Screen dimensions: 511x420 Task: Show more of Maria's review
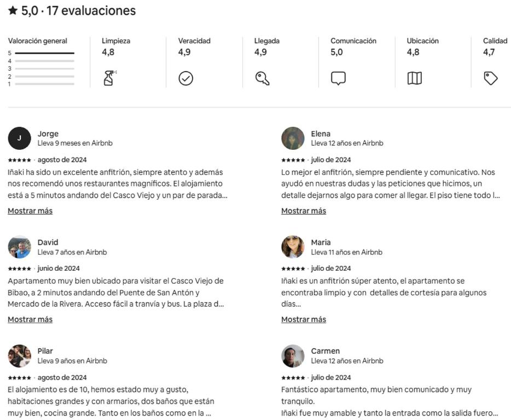(x=304, y=319)
